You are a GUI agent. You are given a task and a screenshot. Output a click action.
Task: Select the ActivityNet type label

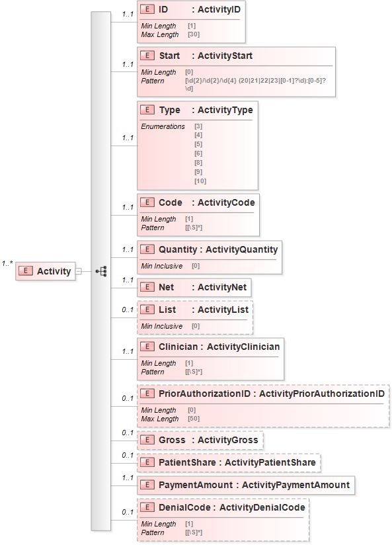click(x=222, y=287)
